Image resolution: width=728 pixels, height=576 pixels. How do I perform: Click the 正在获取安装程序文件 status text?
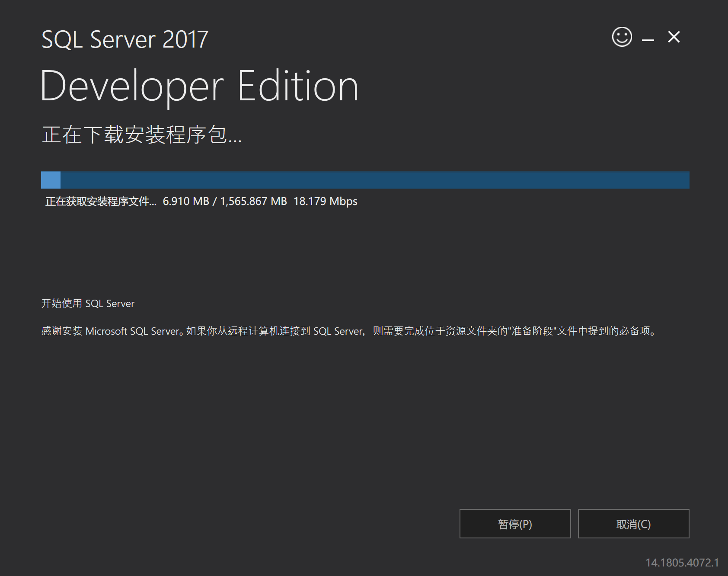coord(100,201)
